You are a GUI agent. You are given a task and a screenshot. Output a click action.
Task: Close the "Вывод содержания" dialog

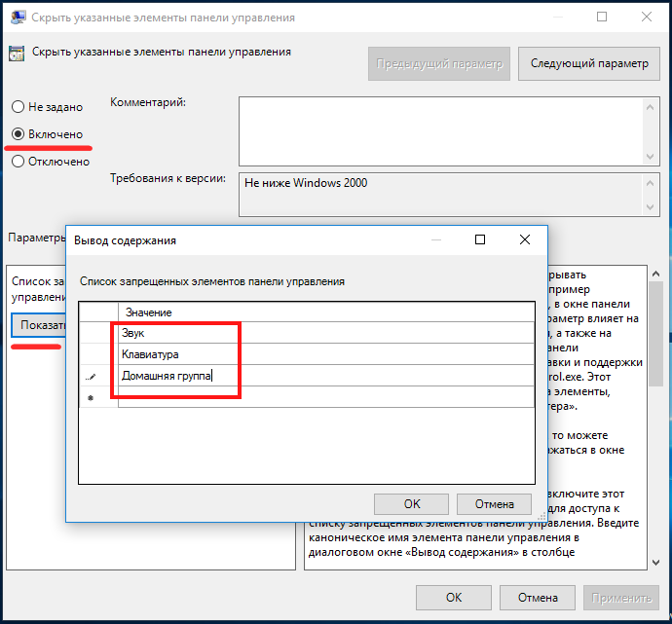tap(525, 239)
